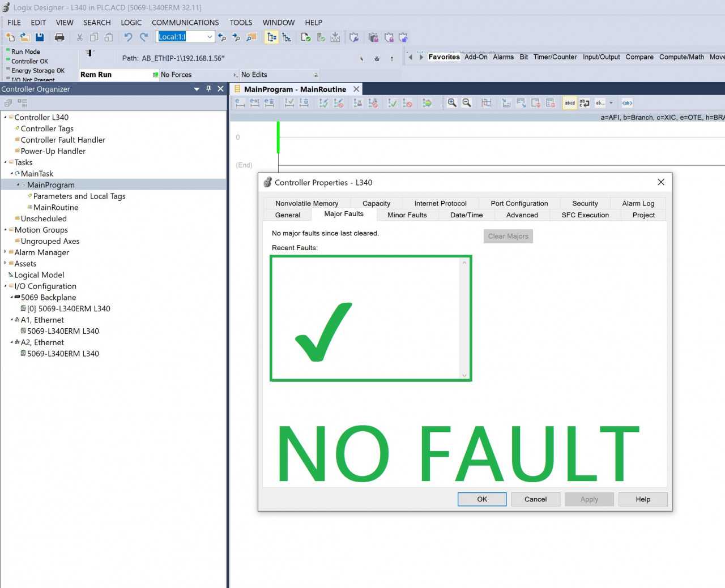Viewport: 725px width, 588px height.
Task: Click the Verify Routine icon in toolbar
Action: click(x=306, y=37)
